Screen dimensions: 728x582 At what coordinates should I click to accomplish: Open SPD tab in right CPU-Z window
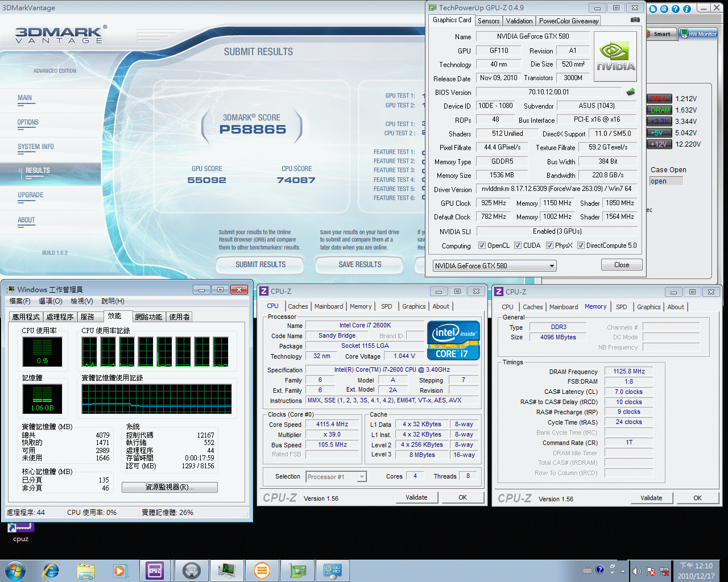622,307
